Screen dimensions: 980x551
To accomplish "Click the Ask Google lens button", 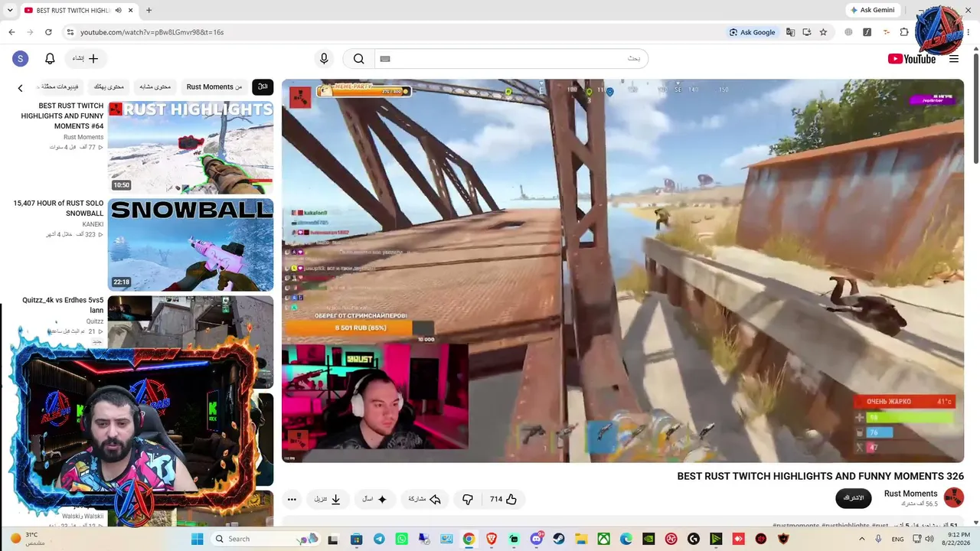I will (753, 32).
